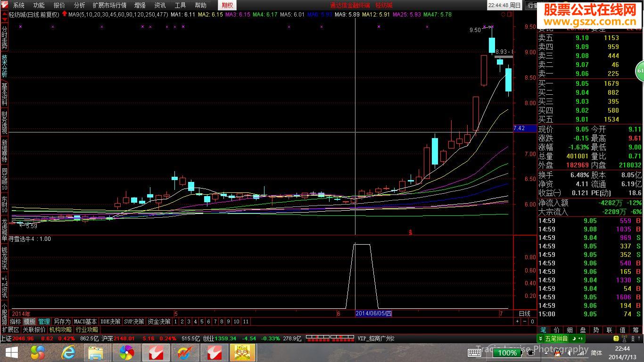Open the 工具 menu
This screenshot has width=644, height=362.
(x=180, y=5)
